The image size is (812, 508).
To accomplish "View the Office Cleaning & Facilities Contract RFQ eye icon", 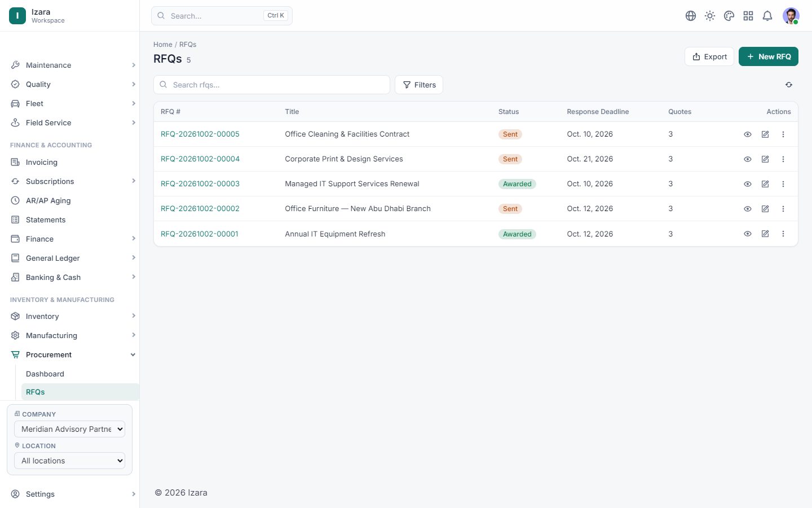I will coord(748,134).
